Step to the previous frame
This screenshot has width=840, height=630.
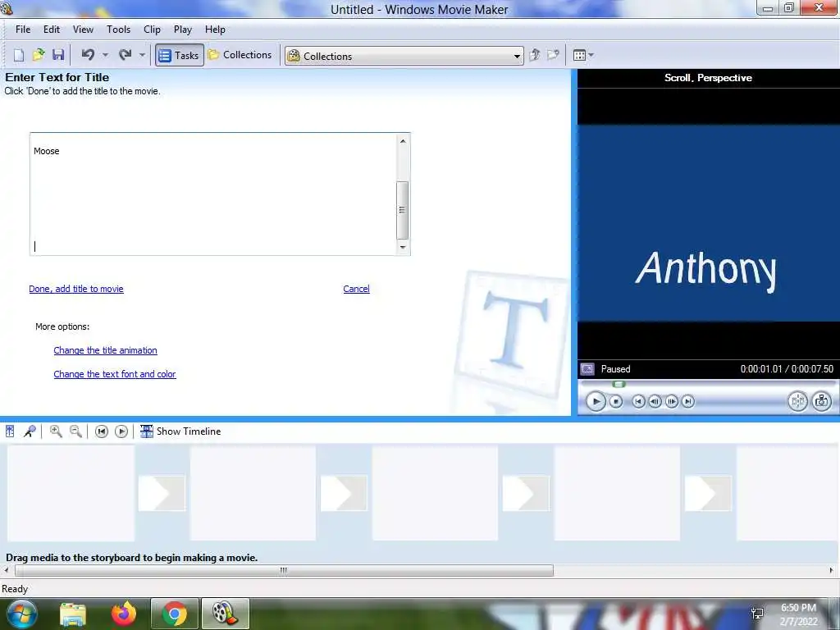(655, 401)
